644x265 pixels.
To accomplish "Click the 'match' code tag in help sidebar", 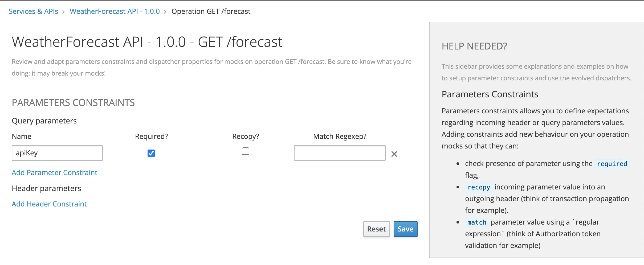I will point(476,222).
